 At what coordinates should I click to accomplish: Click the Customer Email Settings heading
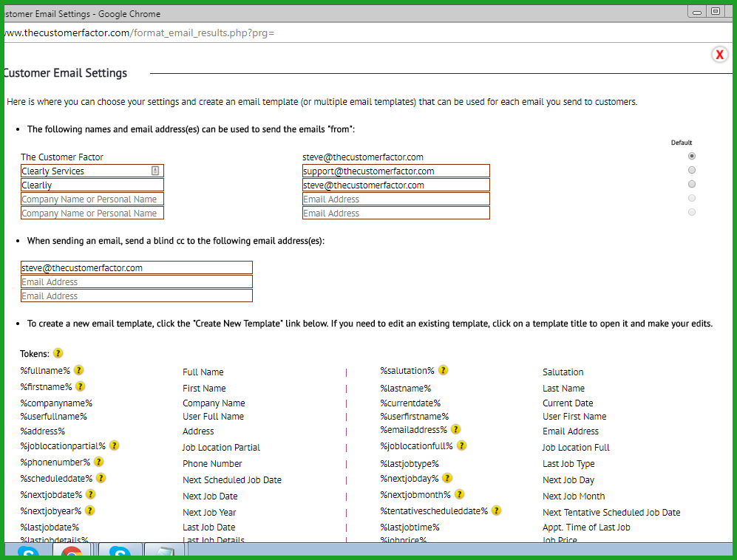65,73
